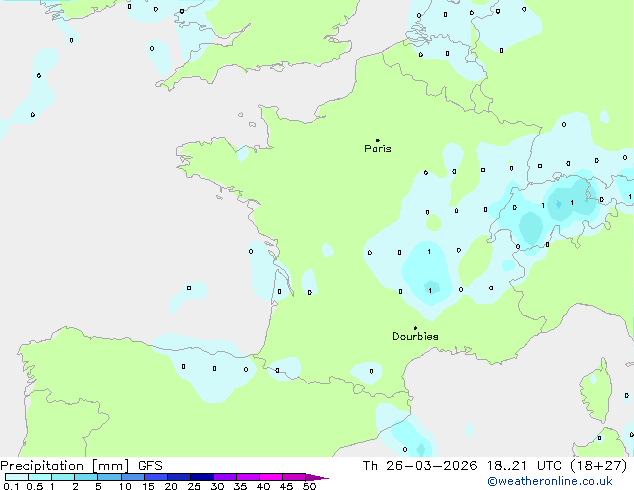Click the Paris city label
Screen dimensions: 634x490
point(378,149)
